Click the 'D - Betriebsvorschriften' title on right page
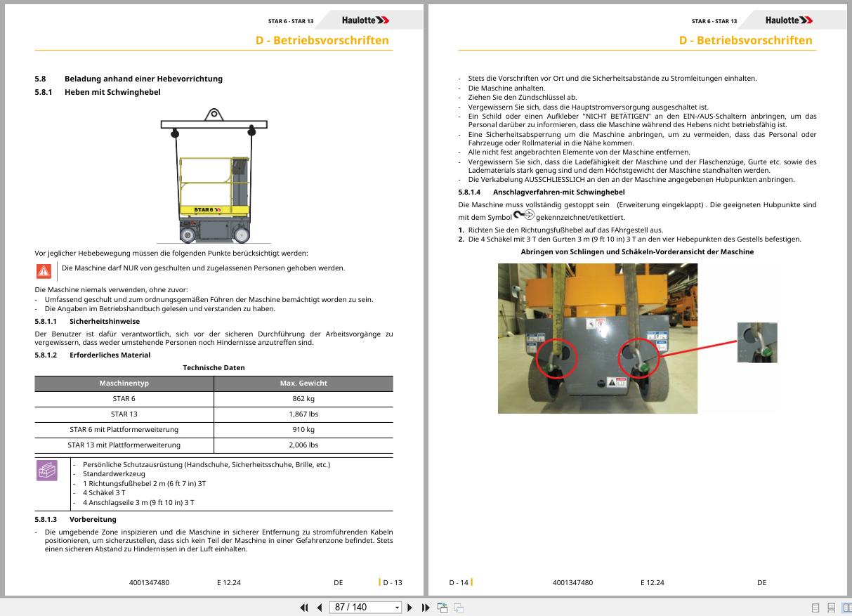 pos(746,40)
